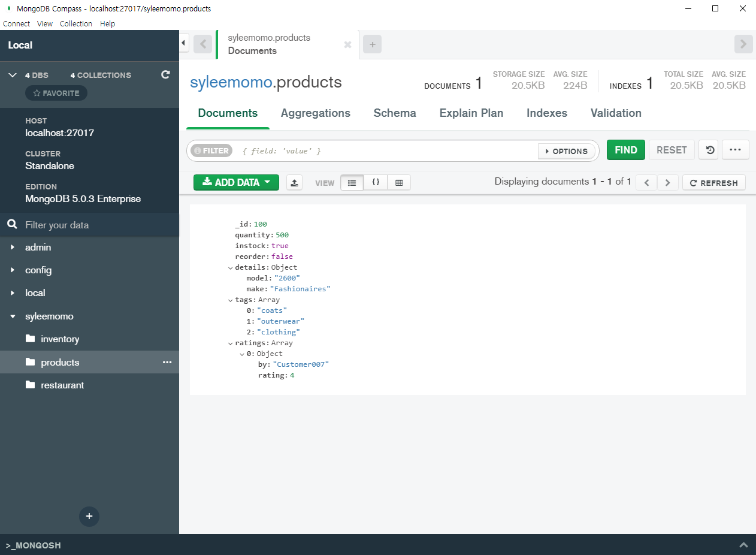Screen dimensions: 756x555
Task: Click the reorder value false
Action: pos(282,257)
